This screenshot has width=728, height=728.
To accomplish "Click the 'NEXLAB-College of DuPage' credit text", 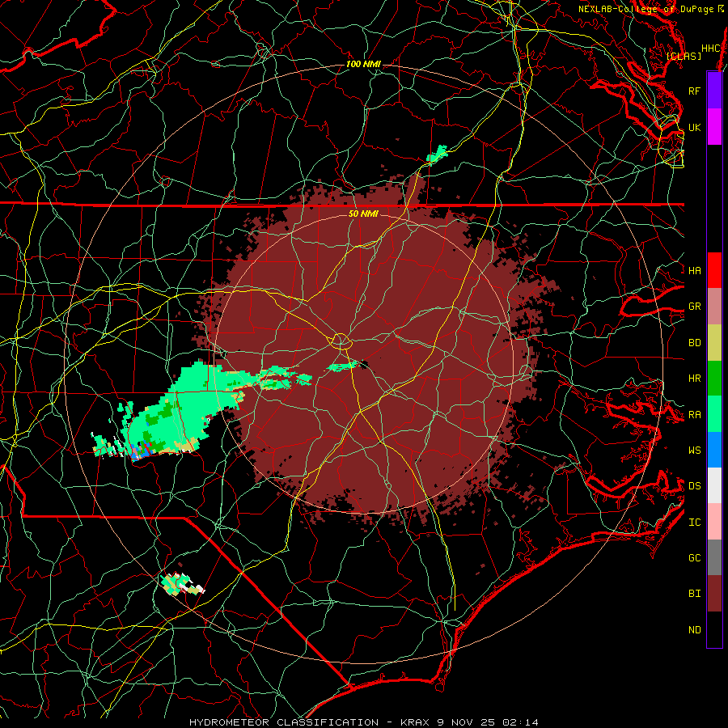I will (645, 9).
